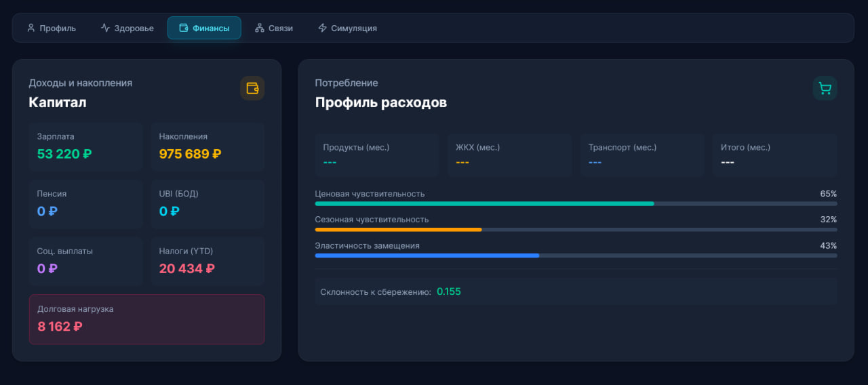The image size is (868, 385).
Task: Click the 65% value label
Action: [829, 194]
